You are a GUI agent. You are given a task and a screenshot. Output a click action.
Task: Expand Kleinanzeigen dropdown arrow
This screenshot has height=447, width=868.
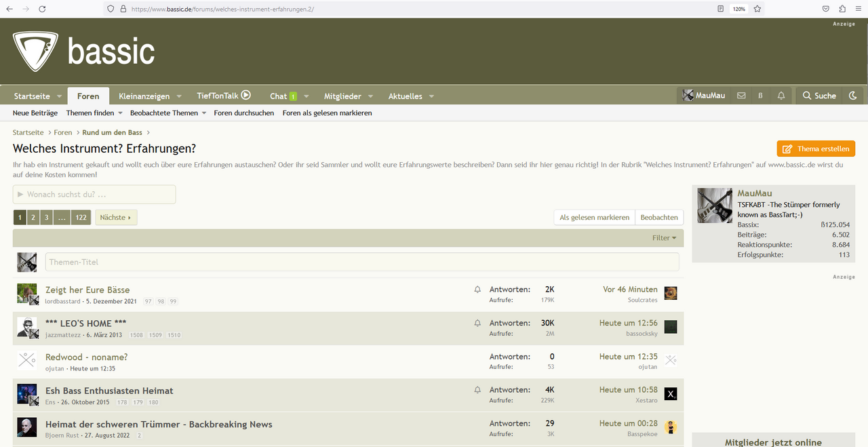180,96
